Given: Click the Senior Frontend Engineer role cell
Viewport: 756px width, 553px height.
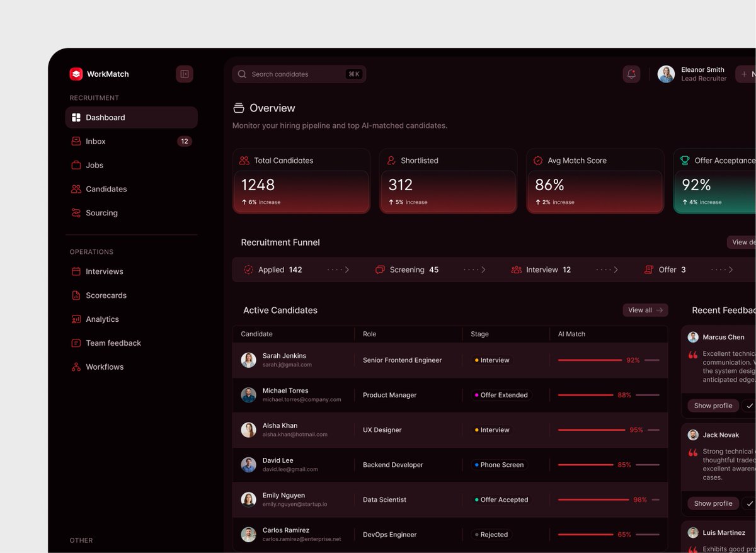Looking at the screenshot, I should (x=402, y=360).
